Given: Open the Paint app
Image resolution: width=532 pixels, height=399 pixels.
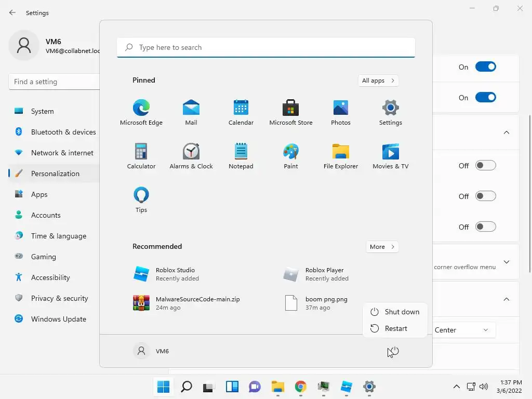Looking at the screenshot, I should (291, 156).
